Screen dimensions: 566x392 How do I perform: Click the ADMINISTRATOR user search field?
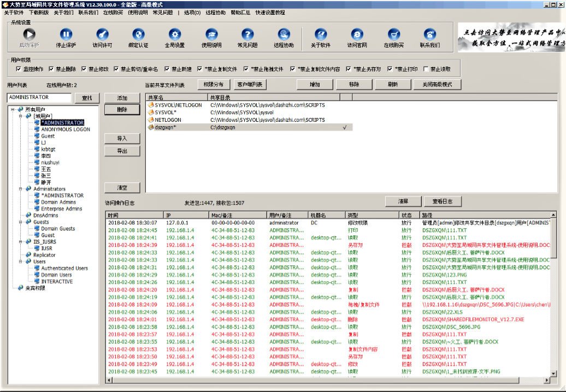pos(39,98)
